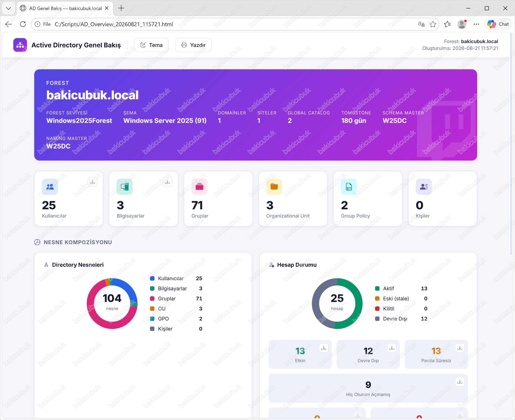This screenshot has width=515, height=420.
Task: Click the blue Kullanıcılar legend swatch
Action: pyautogui.click(x=152, y=278)
